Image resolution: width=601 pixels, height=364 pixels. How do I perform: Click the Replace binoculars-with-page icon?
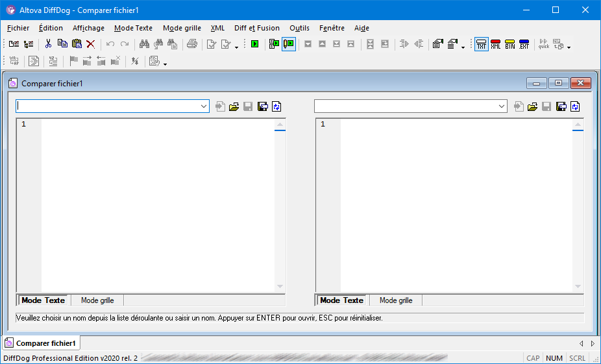(x=173, y=44)
